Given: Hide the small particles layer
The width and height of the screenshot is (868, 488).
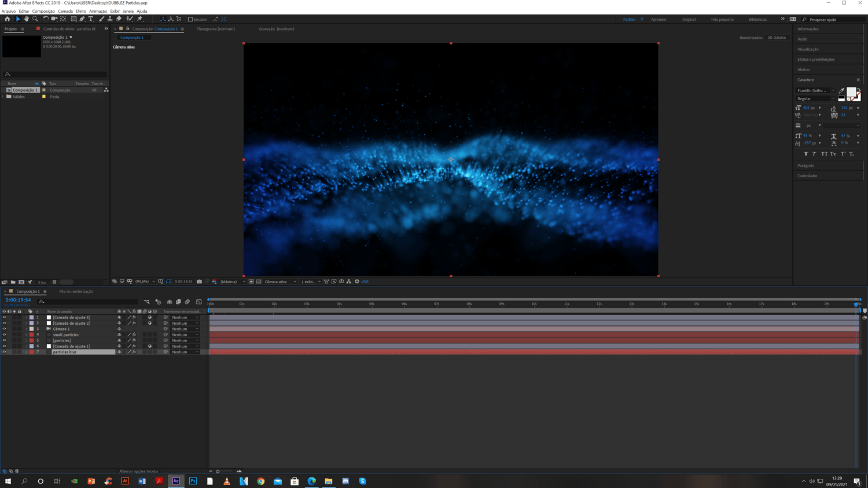Looking at the screenshot, I should tap(4, 335).
